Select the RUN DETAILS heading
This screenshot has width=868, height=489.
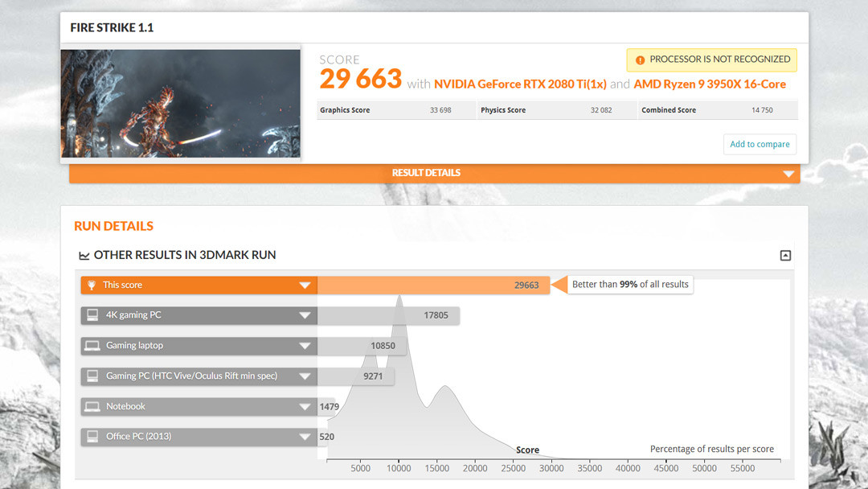coord(113,226)
